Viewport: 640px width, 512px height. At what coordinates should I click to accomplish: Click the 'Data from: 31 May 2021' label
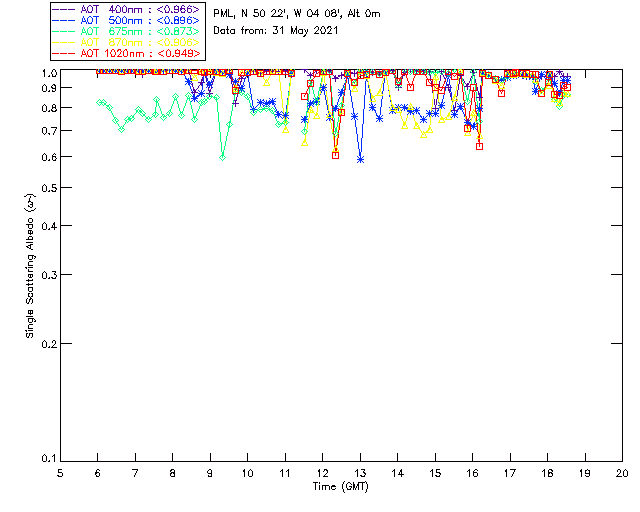click(x=276, y=31)
